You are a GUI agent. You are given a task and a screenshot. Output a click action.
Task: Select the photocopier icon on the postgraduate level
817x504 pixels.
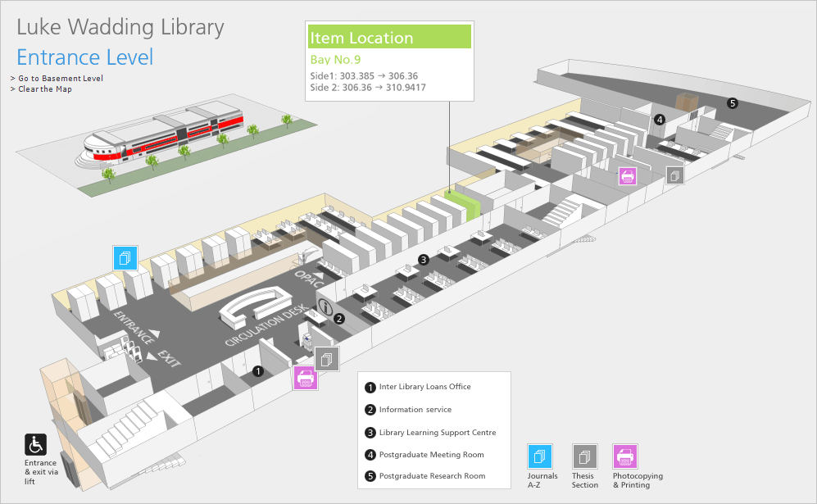click(627, 175)
